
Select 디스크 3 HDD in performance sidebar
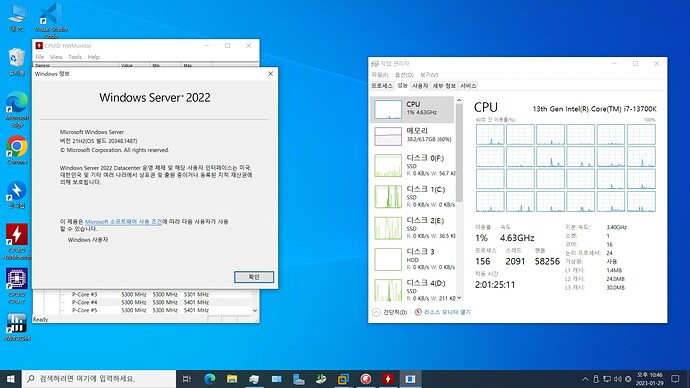tap(412, 259)
